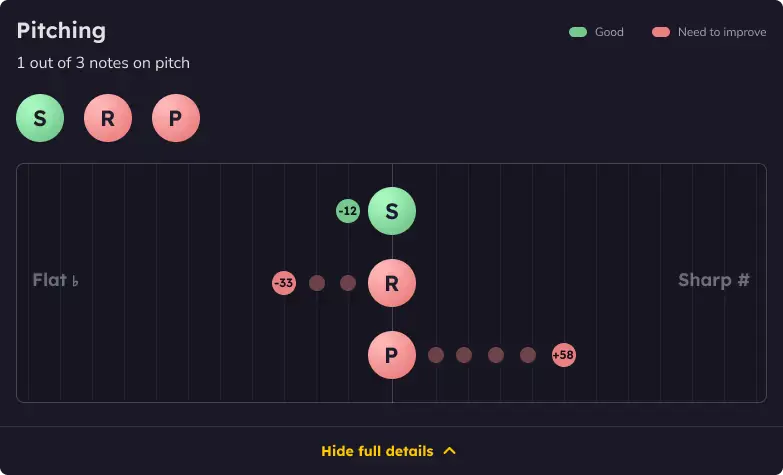Select the large red R circle on chart
The image size is (783, 475).
392,283
